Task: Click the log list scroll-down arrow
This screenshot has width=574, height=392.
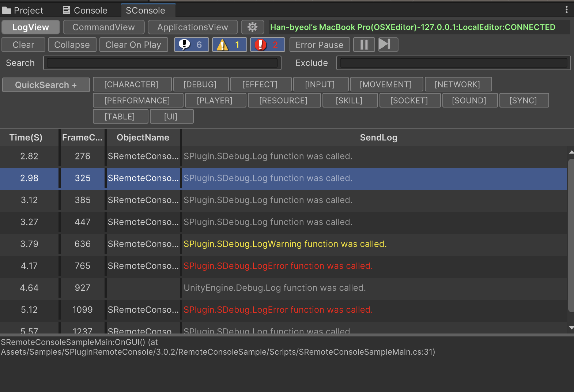Action: (571, 328)
